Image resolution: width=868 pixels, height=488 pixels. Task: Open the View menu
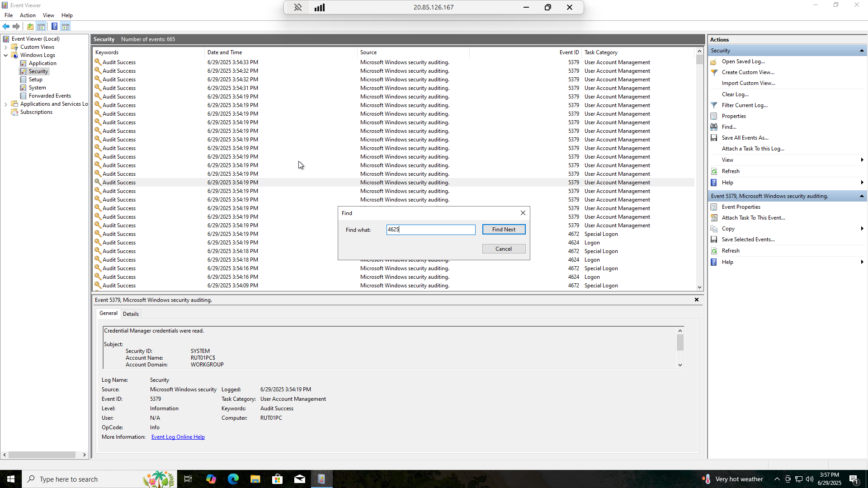coord(48,15)
